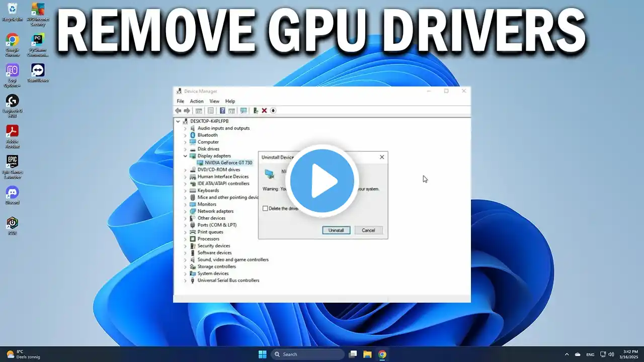Select the Computer category label

click(x=208, y=142)
